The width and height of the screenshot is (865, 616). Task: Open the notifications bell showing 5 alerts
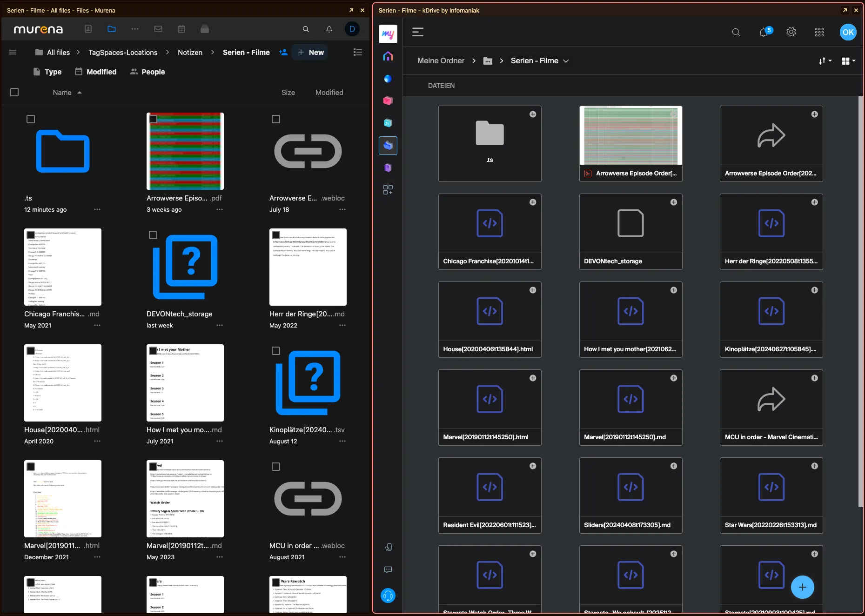[764, 32]
